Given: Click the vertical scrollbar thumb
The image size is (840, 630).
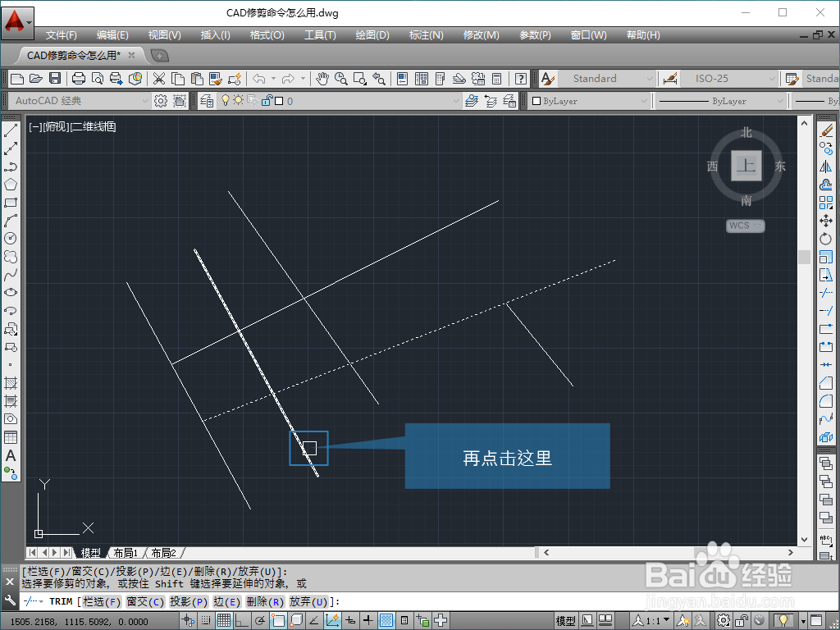Looking at the screenshot, I should 804,257.
